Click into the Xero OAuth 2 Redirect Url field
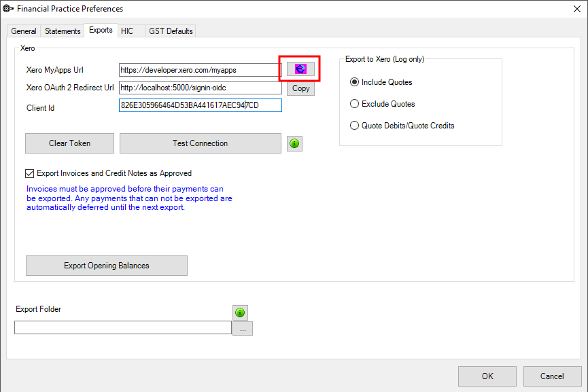 pos(201,88)
